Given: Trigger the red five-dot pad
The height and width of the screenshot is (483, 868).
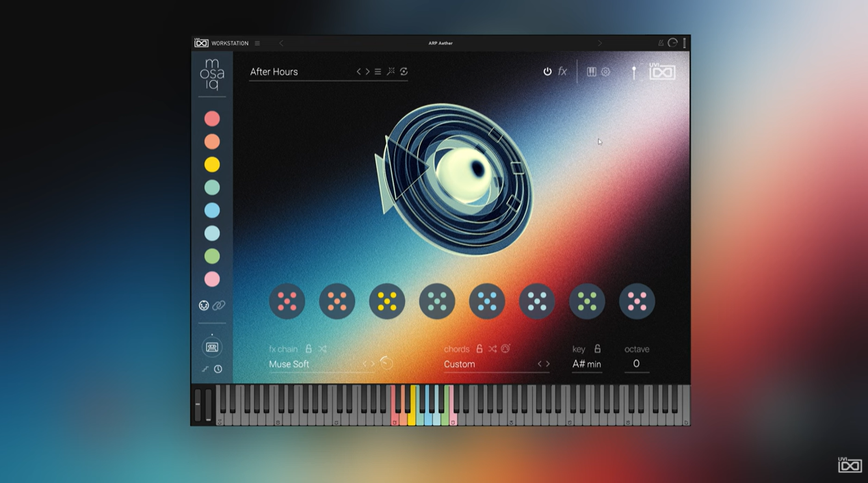Looking at the screenshot, I should [287, 301].
